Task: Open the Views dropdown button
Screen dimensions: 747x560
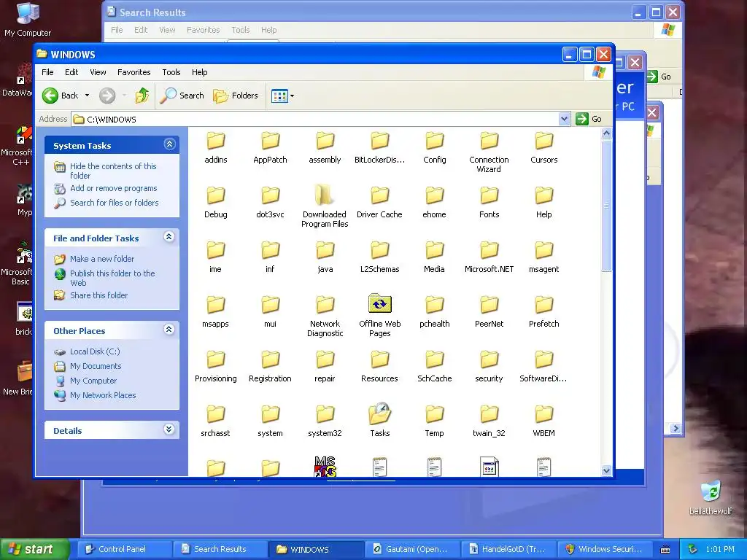Action: [282, 96]
